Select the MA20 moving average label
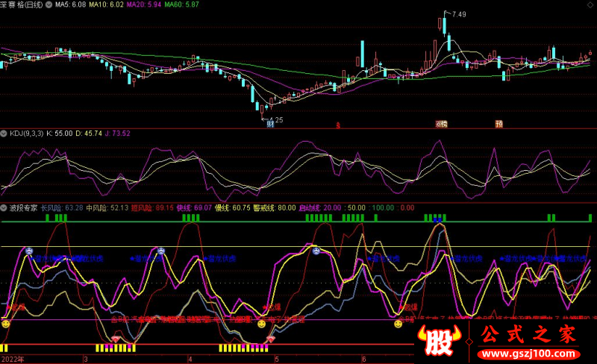The image size is (597, 364). coord(144,5)
